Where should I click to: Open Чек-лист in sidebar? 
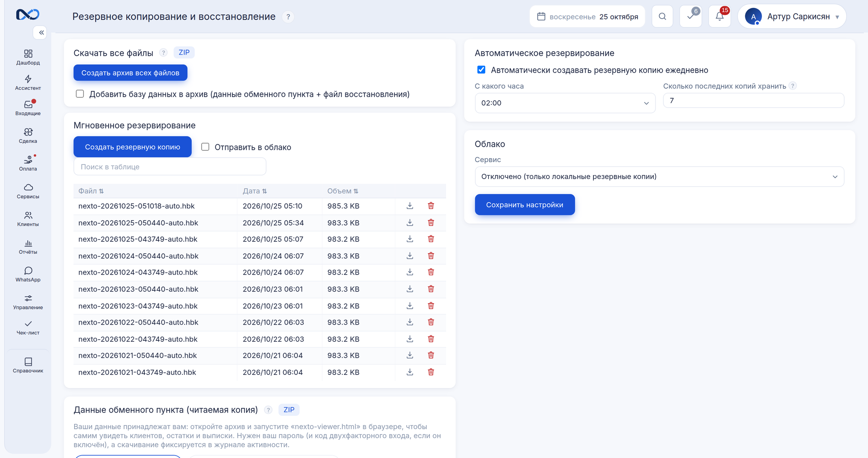click(28, 327)
